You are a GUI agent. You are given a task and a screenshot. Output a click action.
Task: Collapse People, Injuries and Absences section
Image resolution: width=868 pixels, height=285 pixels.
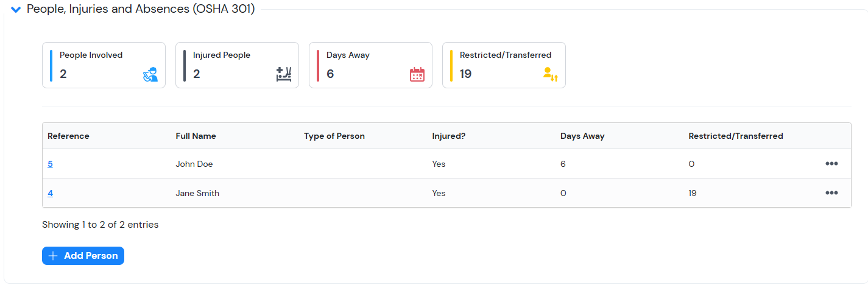tap(16, 10)
